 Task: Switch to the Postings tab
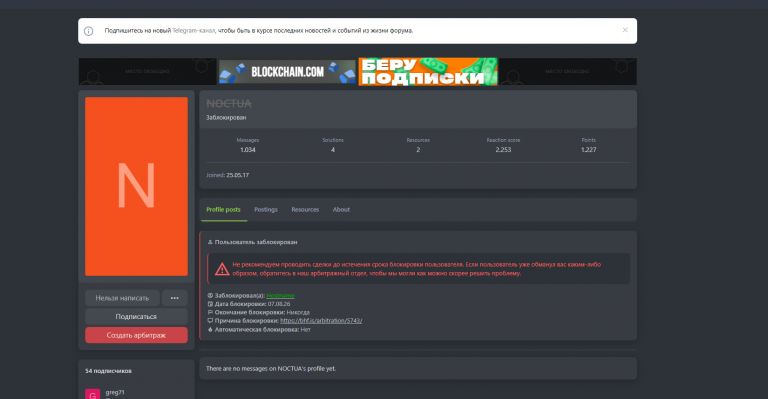pyautogui.click(x=265, y=210)
